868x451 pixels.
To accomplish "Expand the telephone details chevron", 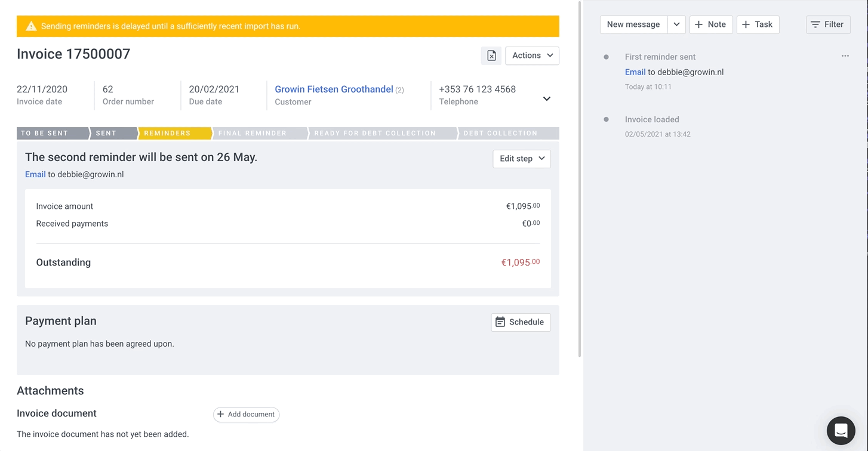I will (546, 98).
